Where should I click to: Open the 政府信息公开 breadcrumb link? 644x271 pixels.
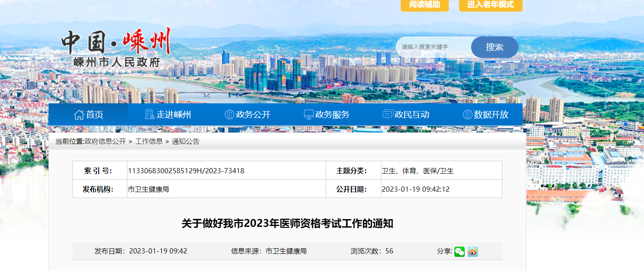pos(105,142)
